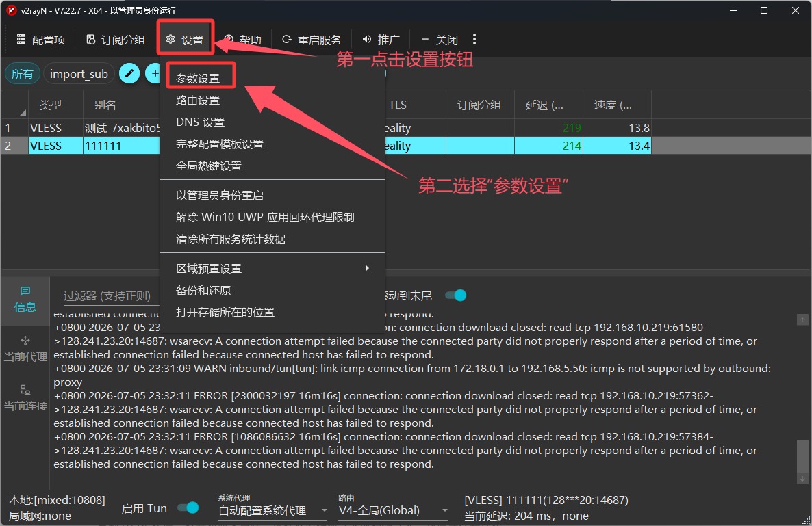Choose 以管理员身份重启 from the menu
Image resolution: width=812 pixels, height=526 pixels.
(220, 196)
